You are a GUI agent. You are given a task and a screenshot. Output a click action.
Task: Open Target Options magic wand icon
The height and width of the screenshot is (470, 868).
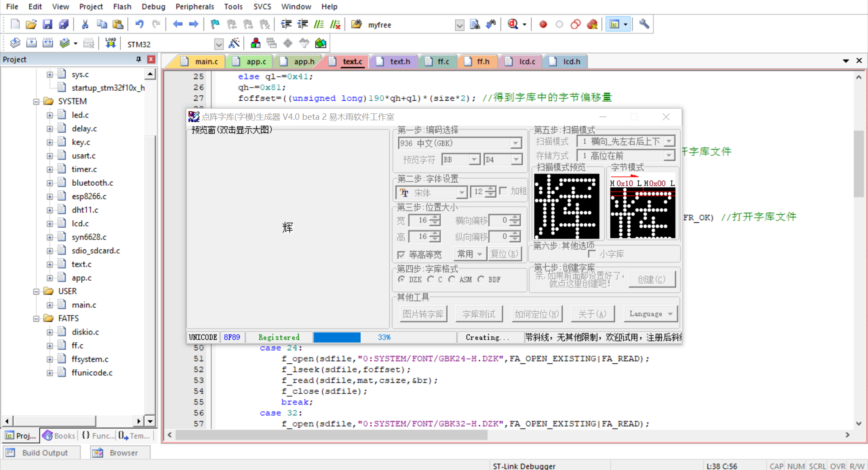coord(234,43)
